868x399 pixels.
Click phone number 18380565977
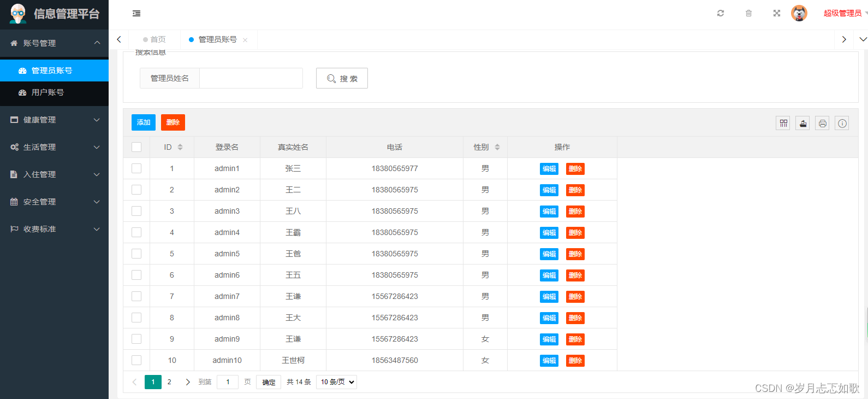[x=395, y=168]
